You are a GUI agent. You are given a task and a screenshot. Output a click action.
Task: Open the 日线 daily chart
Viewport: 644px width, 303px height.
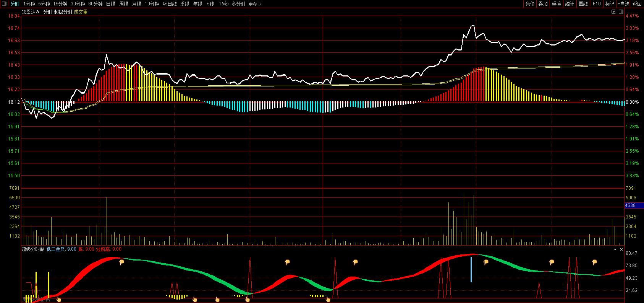[111, 4]
